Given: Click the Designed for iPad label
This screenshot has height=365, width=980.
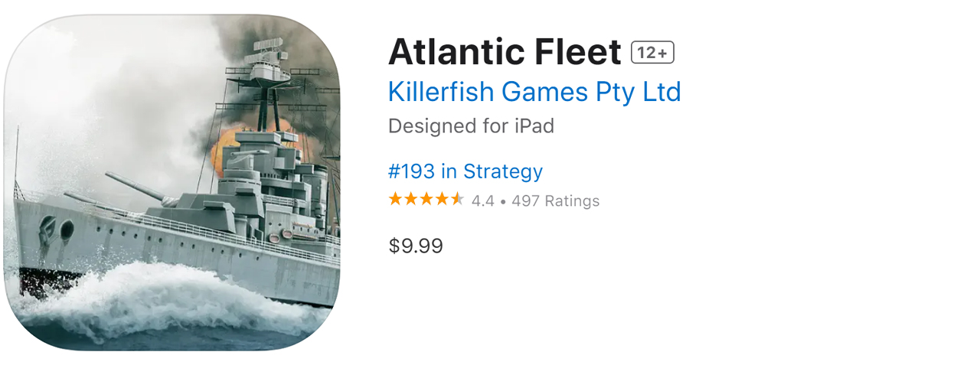Looking at the screenshot, I should (471, 126).
